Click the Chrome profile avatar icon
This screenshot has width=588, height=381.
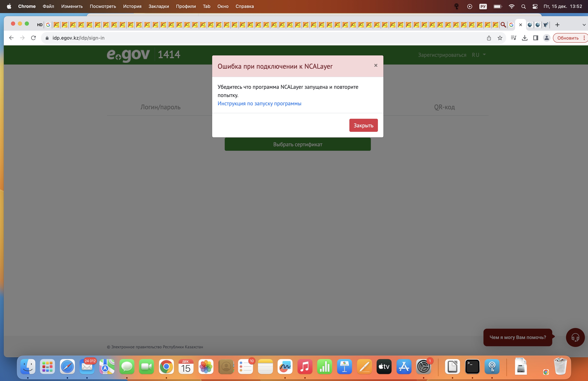547,38
